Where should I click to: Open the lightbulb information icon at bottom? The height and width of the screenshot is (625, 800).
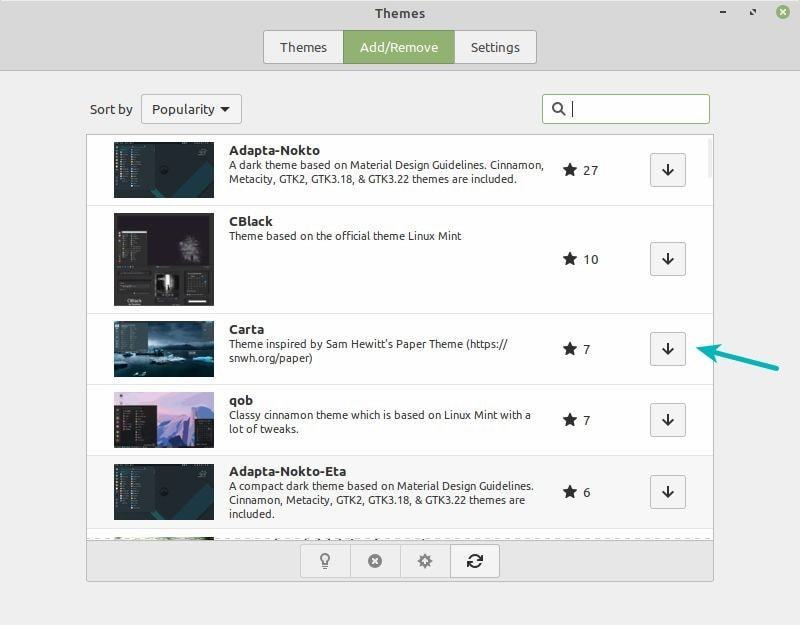(x=325, y=561)
